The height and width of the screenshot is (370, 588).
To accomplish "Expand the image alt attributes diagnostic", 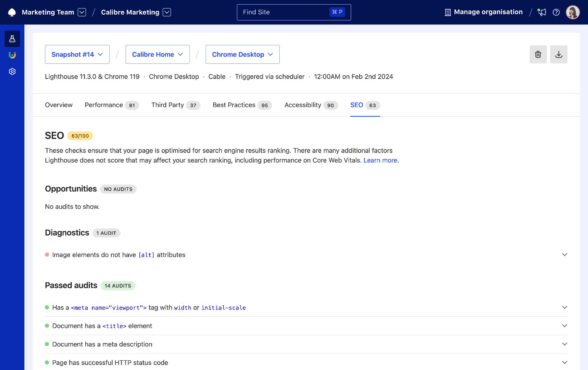I will coord(564,255).
